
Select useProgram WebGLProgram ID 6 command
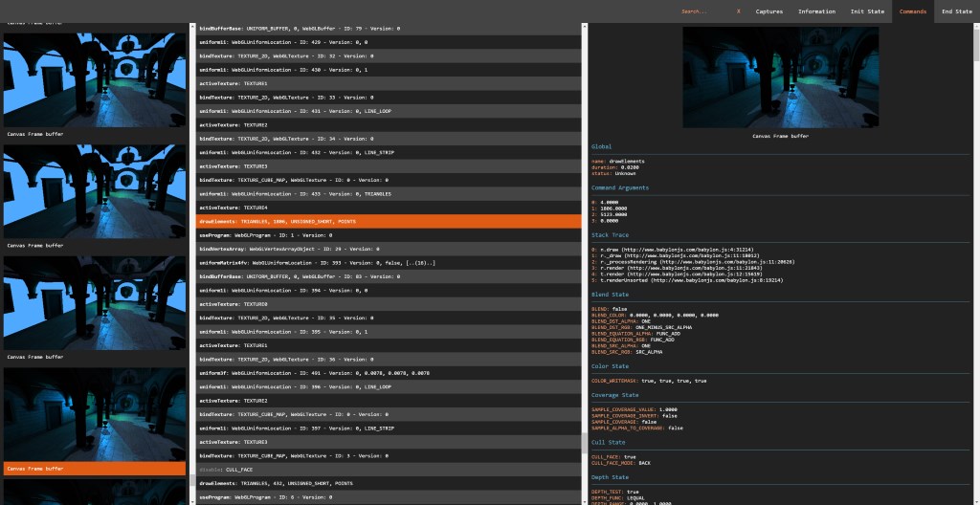pyautogui.click(x=389, y=497)
